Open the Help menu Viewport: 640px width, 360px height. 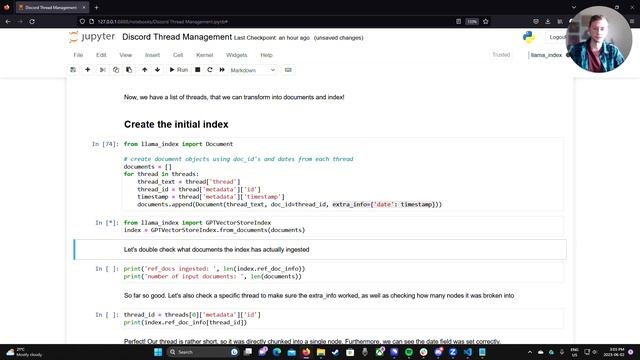[x=266, y=55]
